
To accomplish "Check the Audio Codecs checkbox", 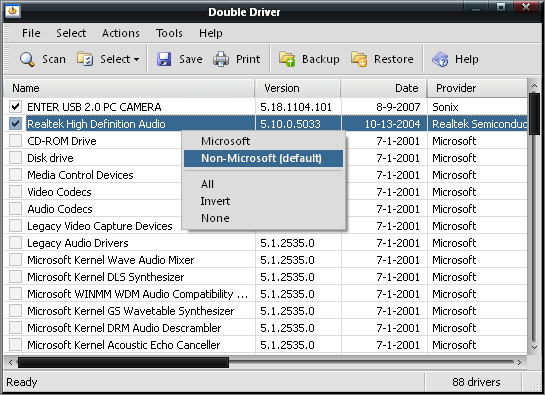I will (15, 209).
